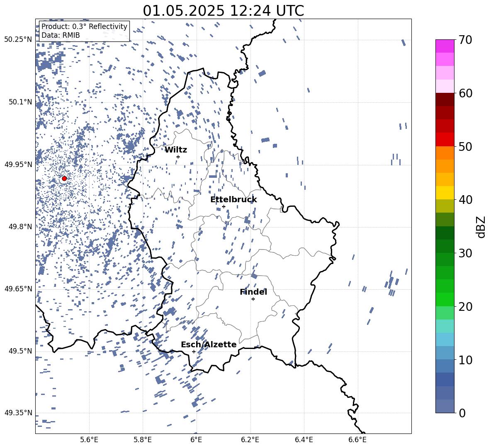This screenshot has height=448, width=491.
Task: Click the 5.6°E longitude label
Action: click(x=89, y=440)
